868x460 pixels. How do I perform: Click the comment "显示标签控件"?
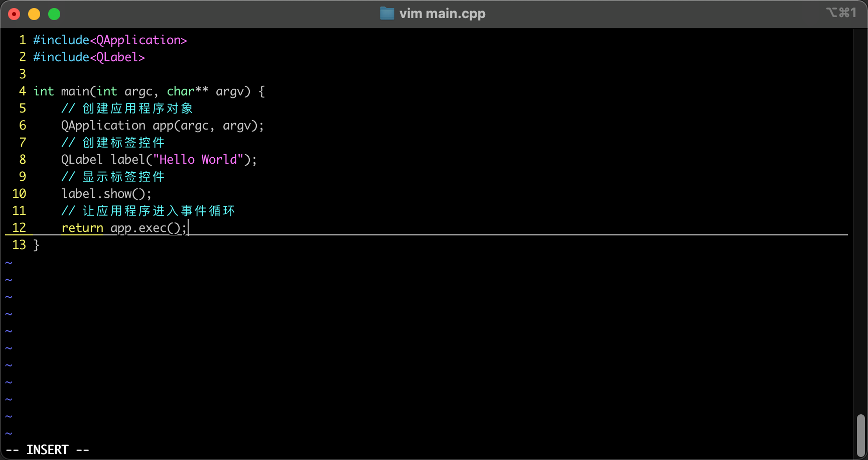(123, 177)
